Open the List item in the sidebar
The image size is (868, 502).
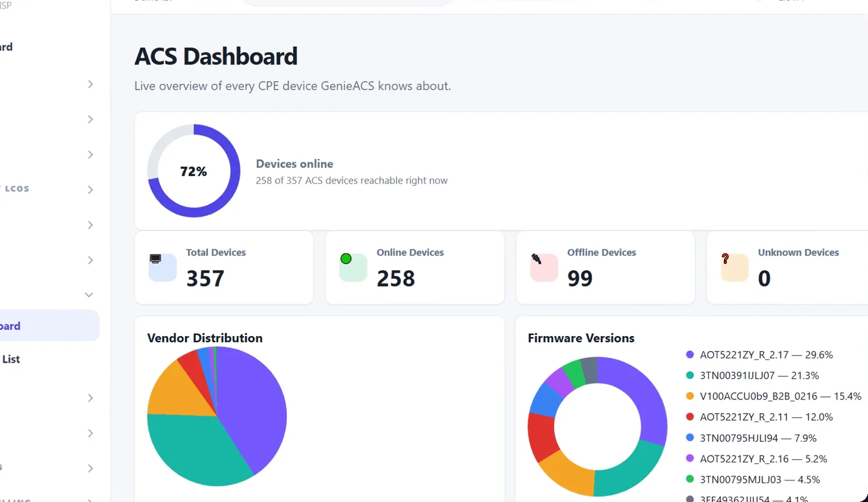(11, 359)
